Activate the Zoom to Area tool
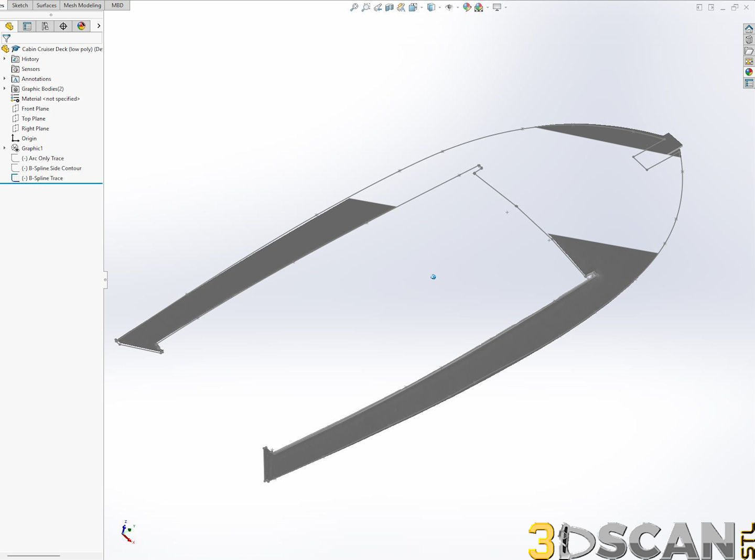Image resolution: width=755 pixels, height=560 pixels. [x=366, y=7]
